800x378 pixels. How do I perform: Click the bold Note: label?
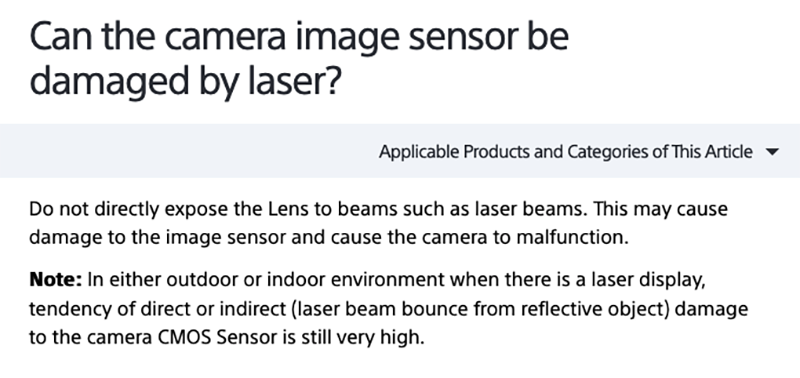pos(56,280)
